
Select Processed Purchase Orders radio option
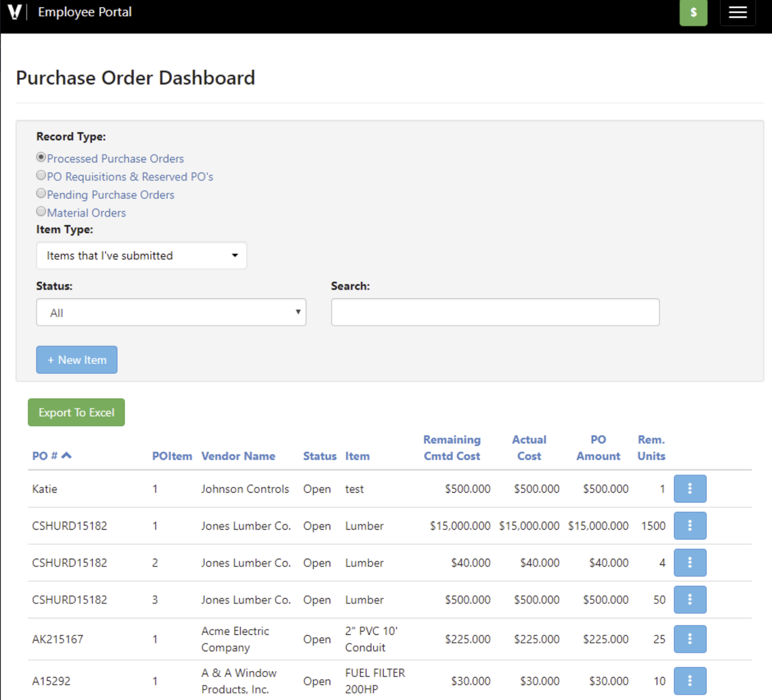point(41,157)
